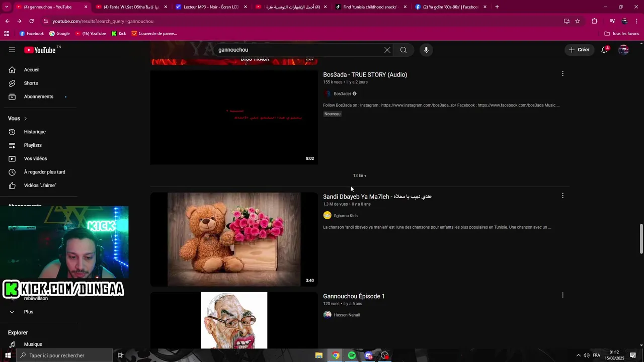Open Hassen Nahali channel avatar

coord(327,315)
